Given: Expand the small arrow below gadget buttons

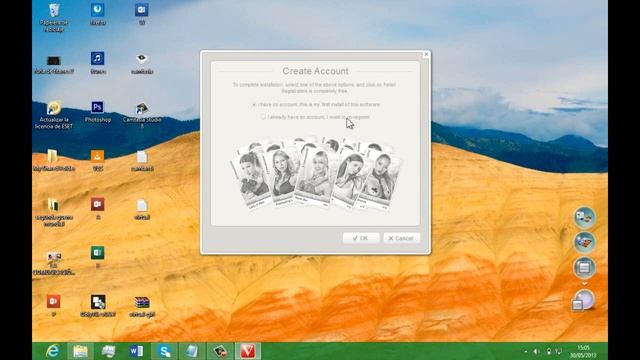Looking at the screenshot, I should coord(584,283).
